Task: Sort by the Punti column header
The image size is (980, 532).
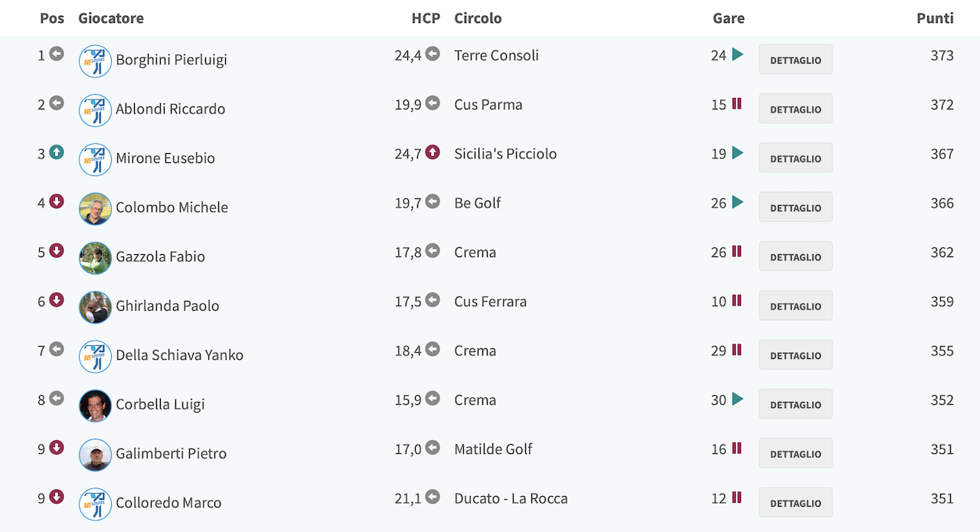Action: [935, 18]
